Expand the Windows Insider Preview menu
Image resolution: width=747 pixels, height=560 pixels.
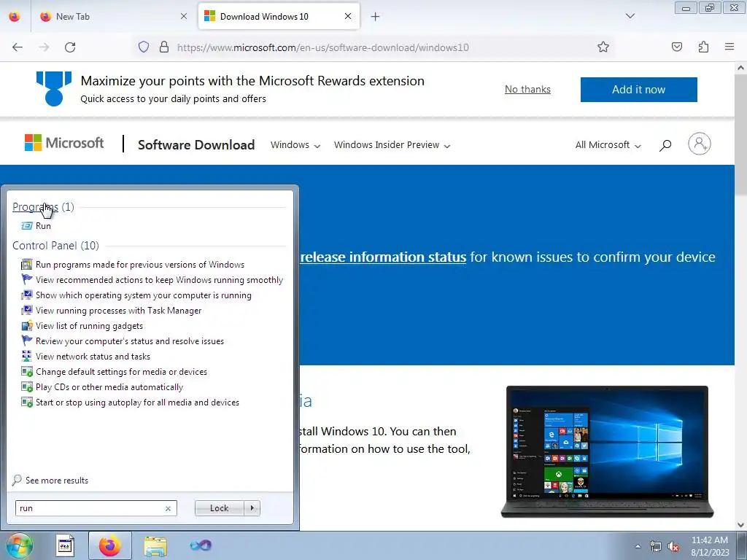coord(392,145)
